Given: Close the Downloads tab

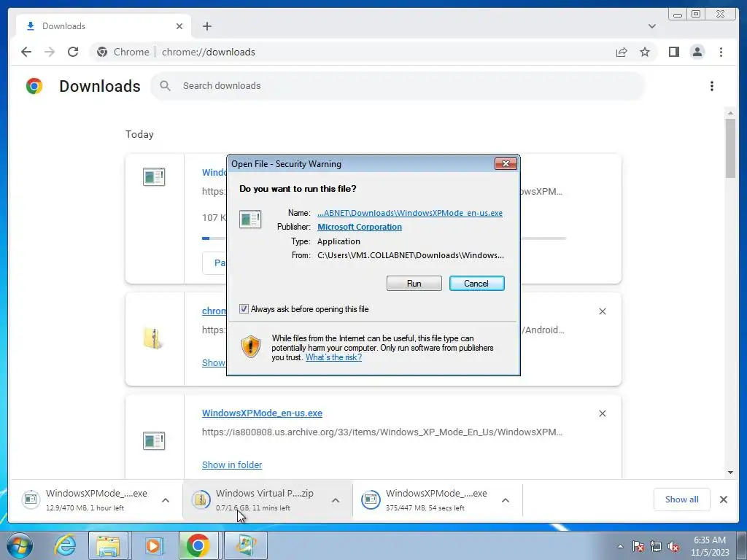Looking at the screenshot, I should 179,26.
